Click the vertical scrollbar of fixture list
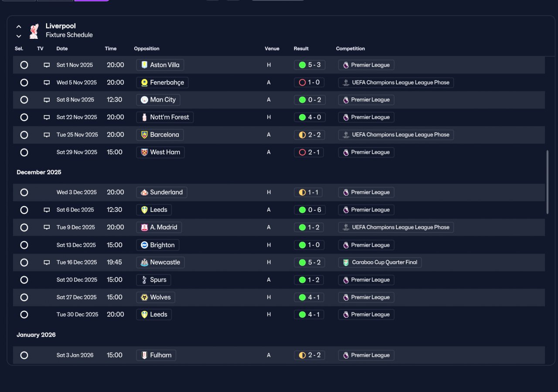The width and height of the screenshot is (558, 392). click(x=547, y=182)
